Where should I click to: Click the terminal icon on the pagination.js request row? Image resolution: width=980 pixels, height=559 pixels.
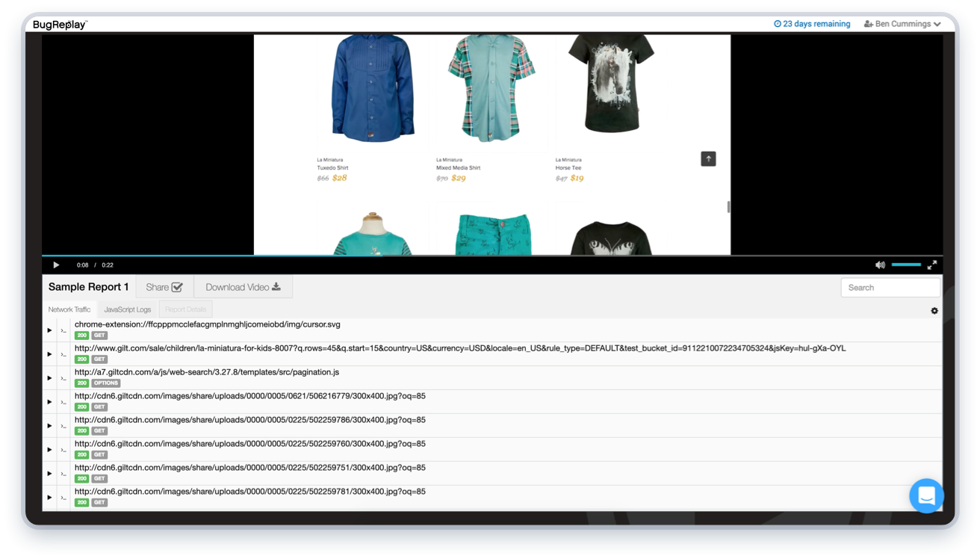point(63,377)
